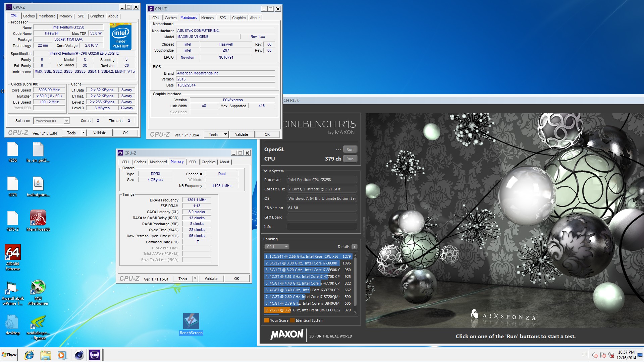Click Validate in CPU window
Screen dimensions: 644x362
(100, 133)
